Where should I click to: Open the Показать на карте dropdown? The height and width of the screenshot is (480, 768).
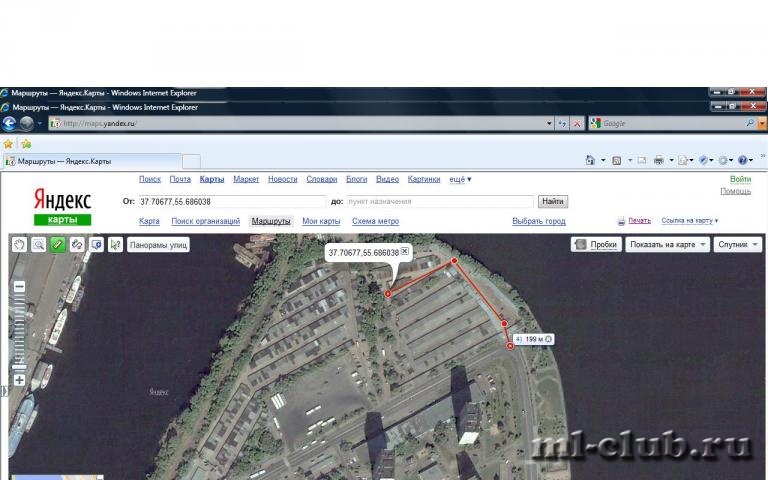(668, 244)
